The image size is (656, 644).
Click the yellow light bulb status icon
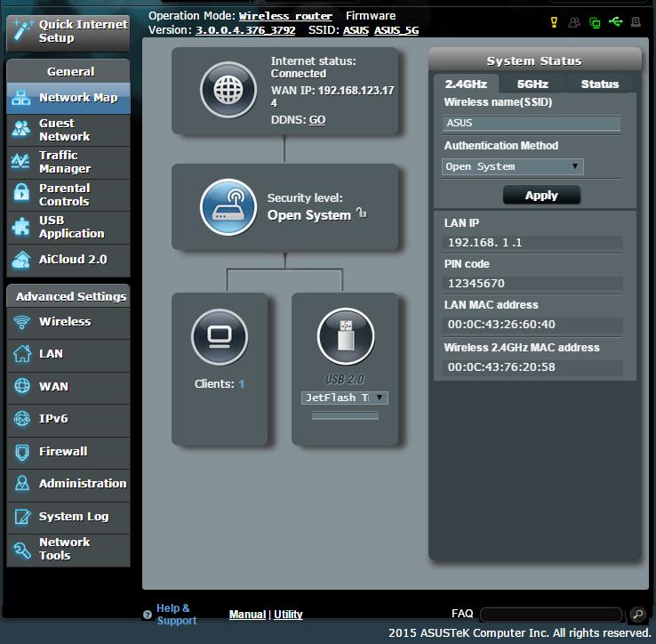pyautogui.click(x=554, y=21)
